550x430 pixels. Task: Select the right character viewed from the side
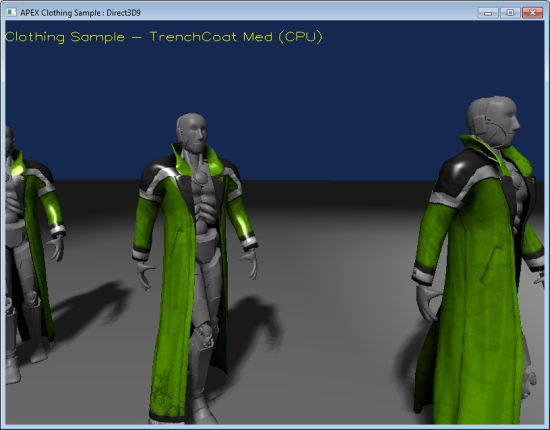point(478,260)
